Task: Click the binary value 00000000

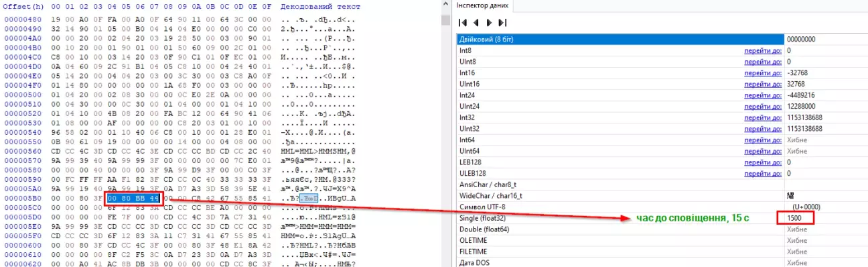Action: [801, 39]
